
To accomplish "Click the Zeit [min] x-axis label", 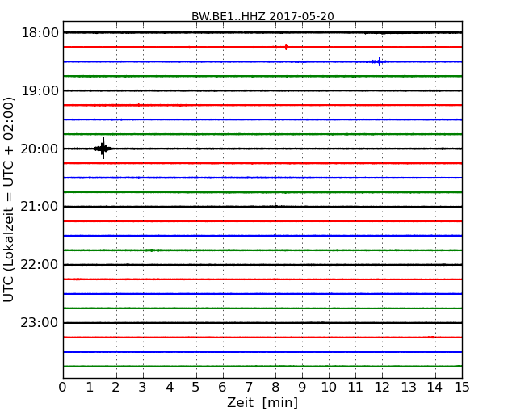I will click(x=262, y=402).
